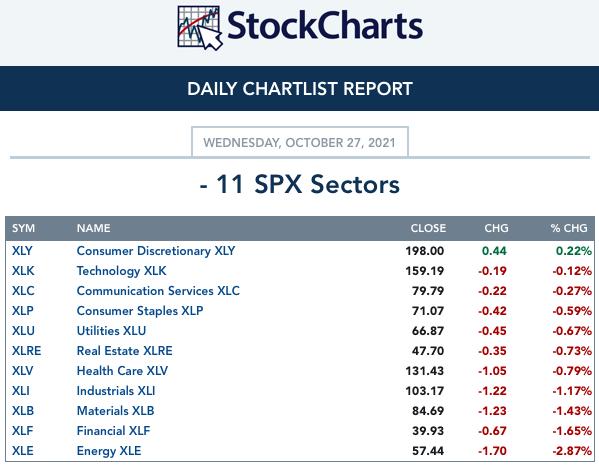The height and width of the screenshot is (466, 599).
Task: Open the XLY symbol link
Action: (x=22, y=251)
